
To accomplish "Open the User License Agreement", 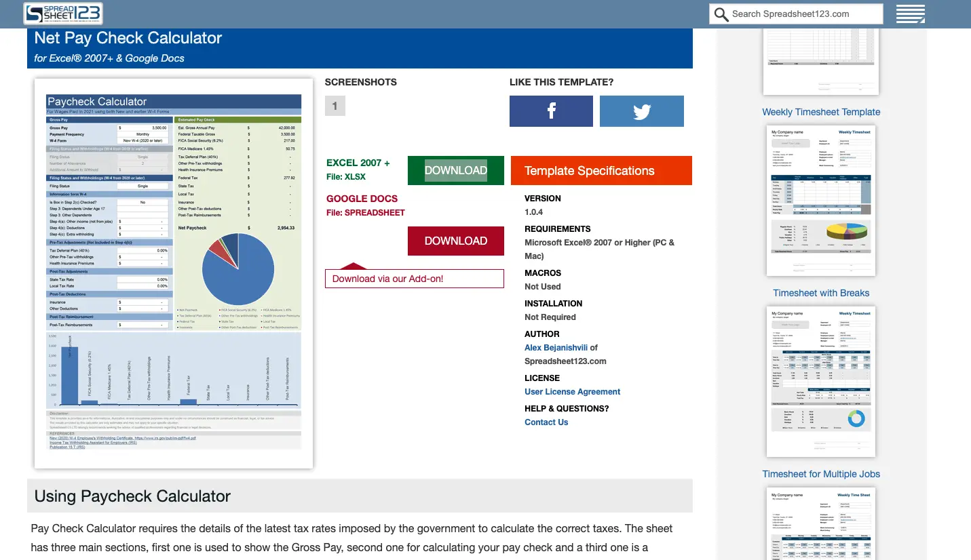I will coord(572,391).
